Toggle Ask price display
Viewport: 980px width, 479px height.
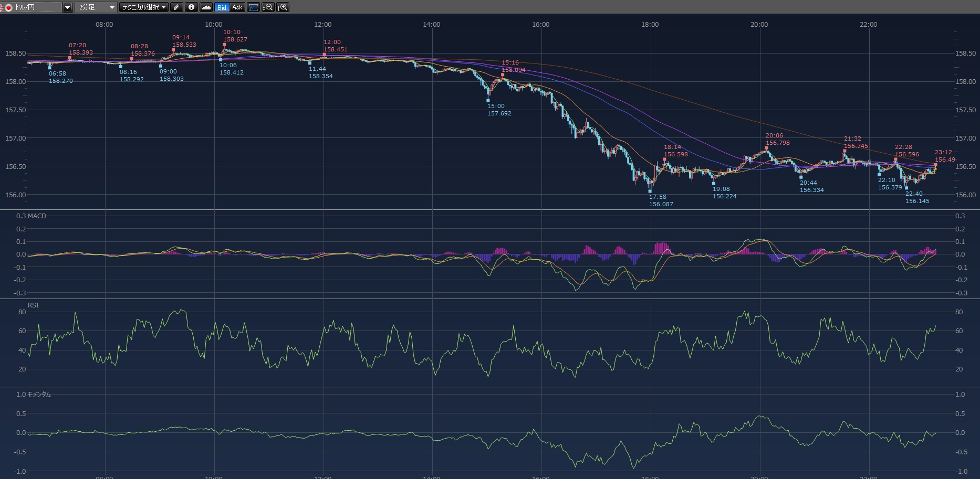click(x=237, y=7)
